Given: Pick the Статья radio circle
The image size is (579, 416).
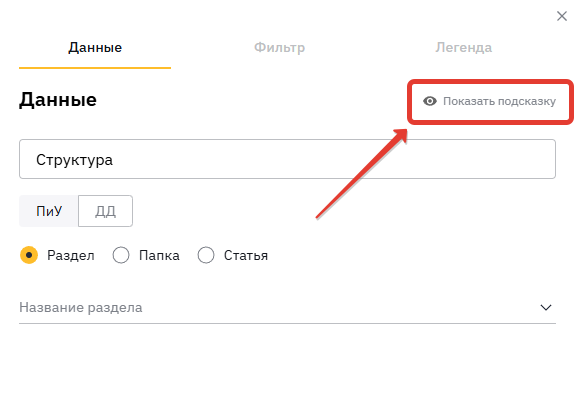Looking at the screenshot, I should tap(206, 255).
